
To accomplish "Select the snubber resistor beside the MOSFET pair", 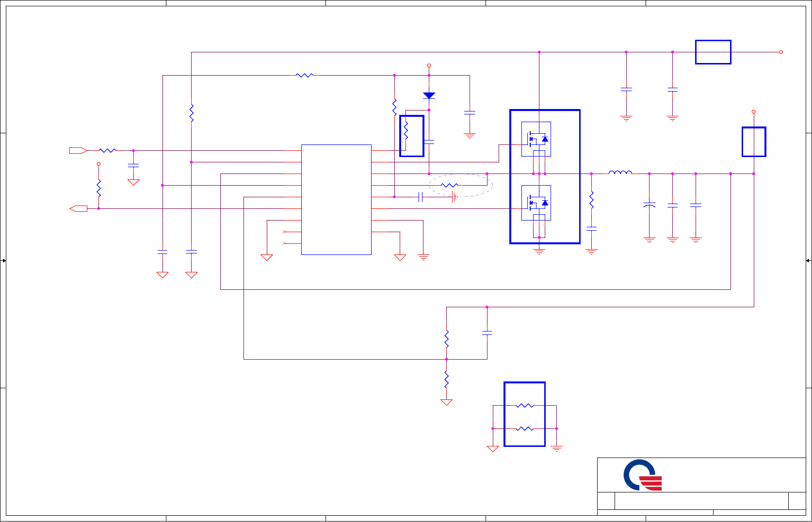I will click(591, 200).
